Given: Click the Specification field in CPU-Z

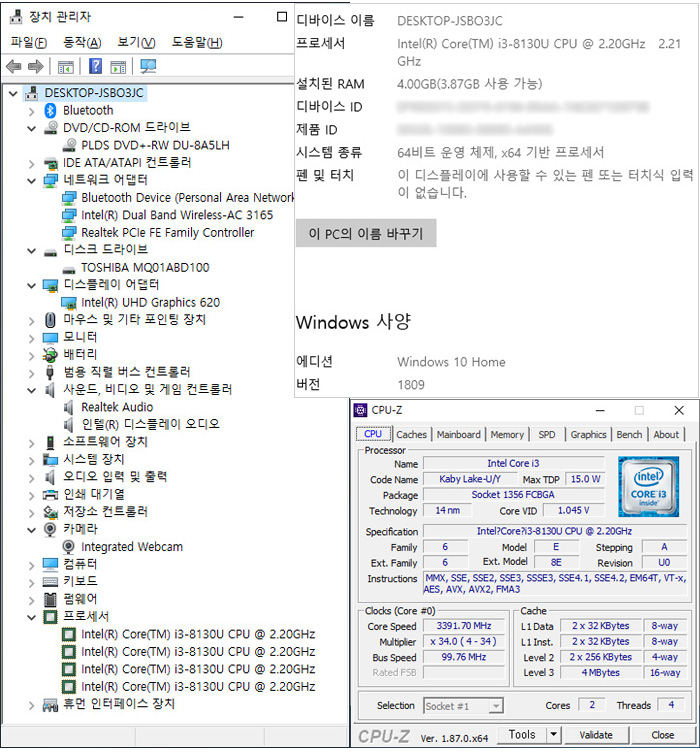Looking at the screenshot, I should [555, 531].
